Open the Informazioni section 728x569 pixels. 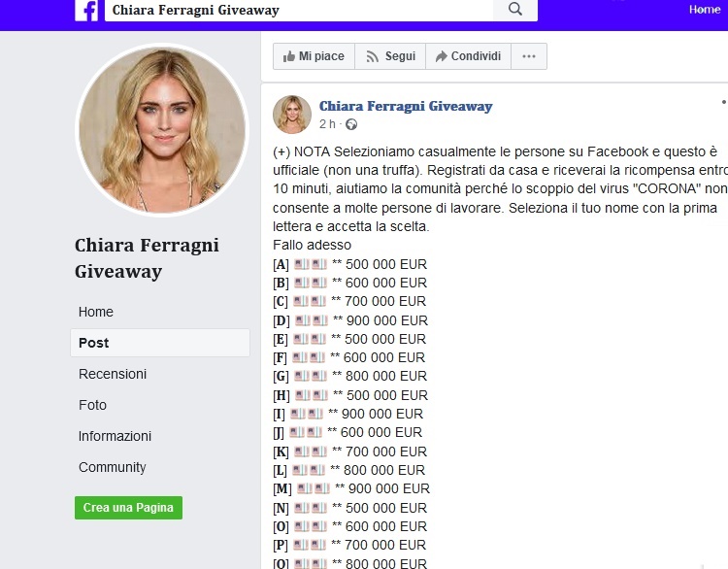point(115,436)
